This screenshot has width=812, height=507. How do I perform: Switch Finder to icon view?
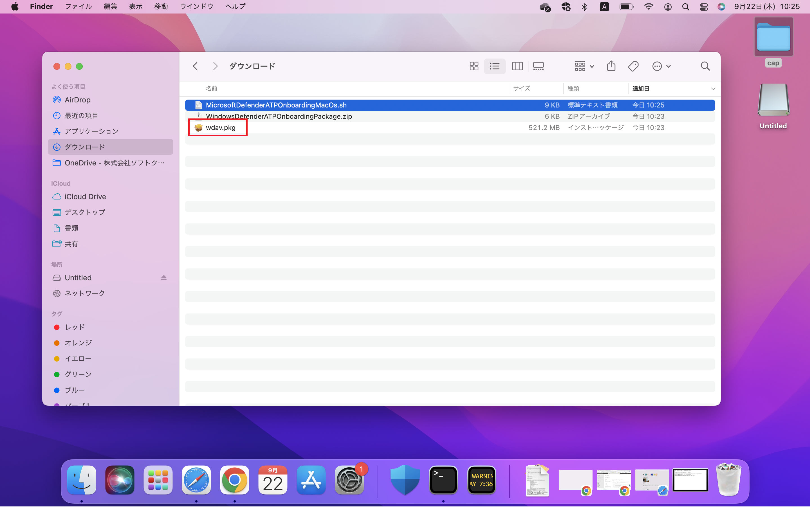(475, 66)
